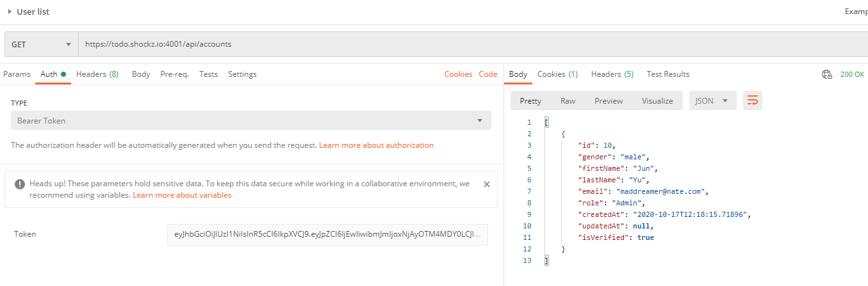Switch response view to Raw
Viewport: 868px width, 286px height.
[x=568, y=100]
